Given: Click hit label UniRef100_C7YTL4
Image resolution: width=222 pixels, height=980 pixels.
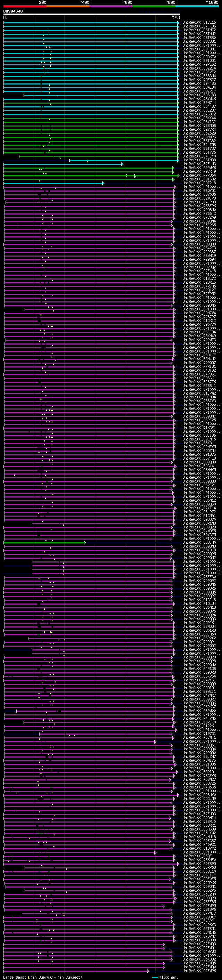Looking at the screenshot, I should tap(199, 508).
